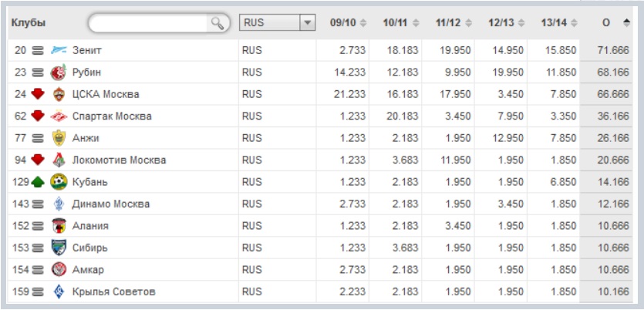Open the Зенит club link

click(86, 51)
